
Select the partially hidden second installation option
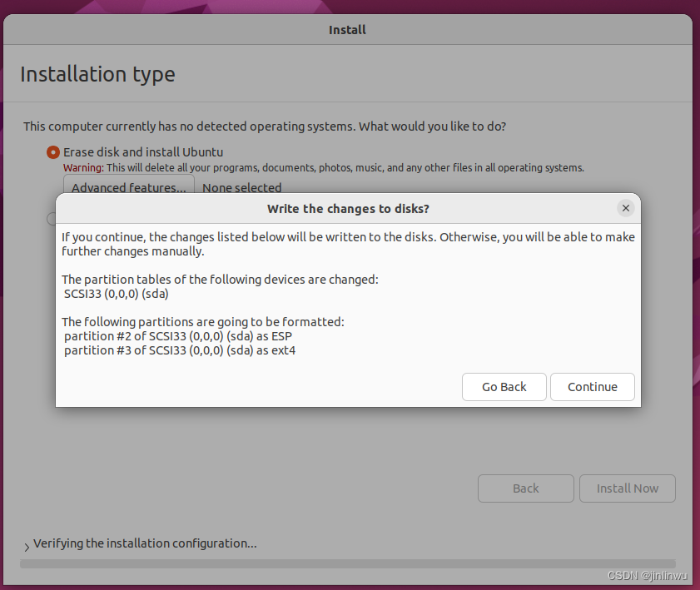(x=52, y=218)
